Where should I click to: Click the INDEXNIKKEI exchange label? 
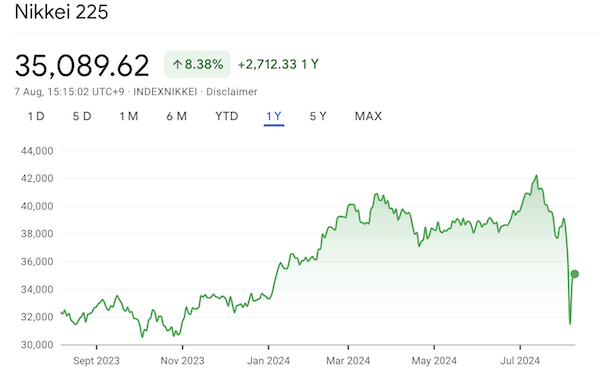165,92
